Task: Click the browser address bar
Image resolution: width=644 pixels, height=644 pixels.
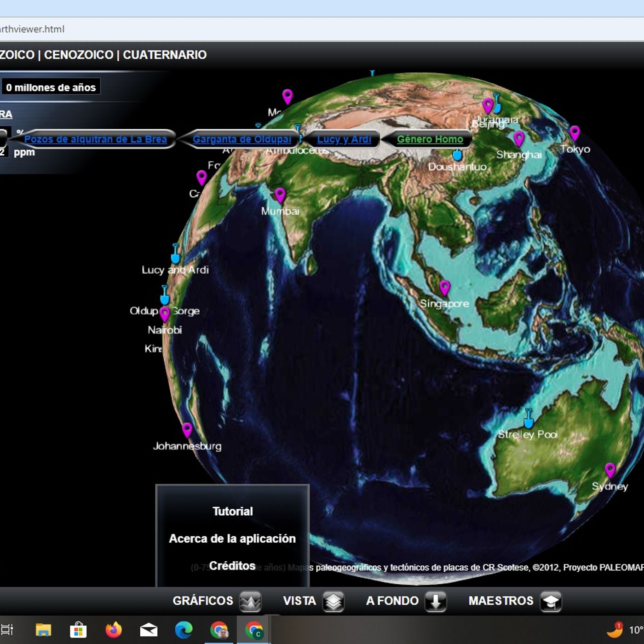Action: point(322,29)
